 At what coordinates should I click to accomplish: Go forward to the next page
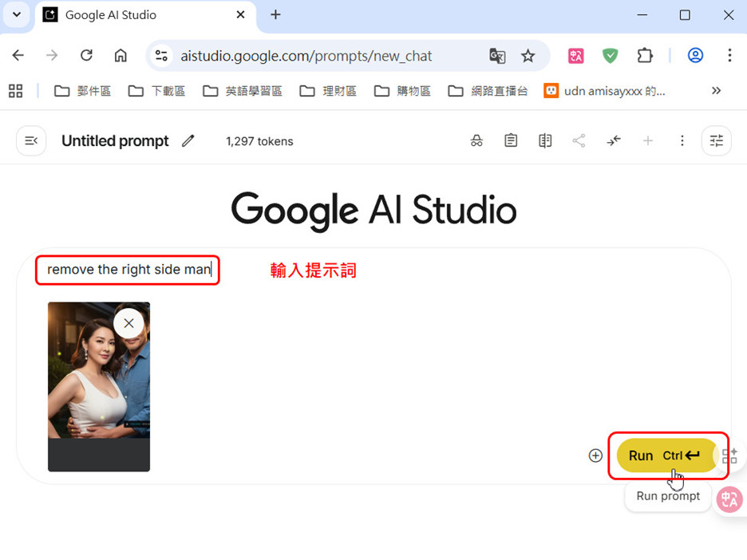pyautogui.click(x=52, y=56)
